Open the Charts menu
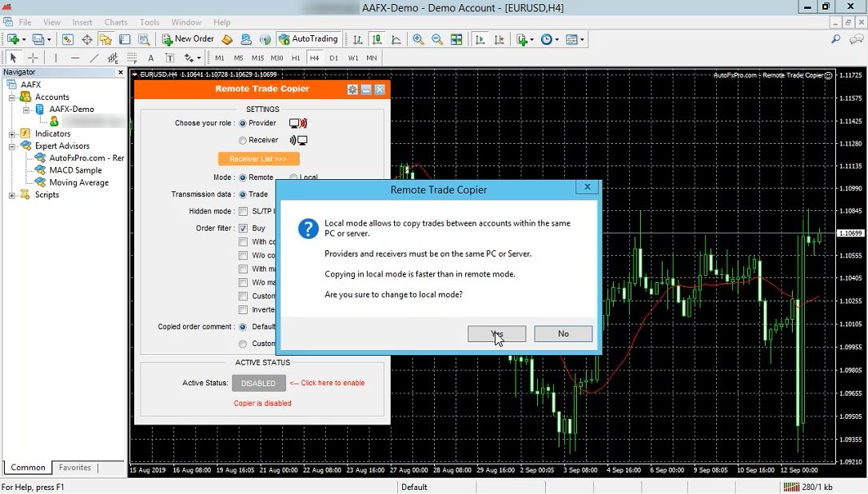The width and height of the screenshot is (868, 494). point(116,22)
